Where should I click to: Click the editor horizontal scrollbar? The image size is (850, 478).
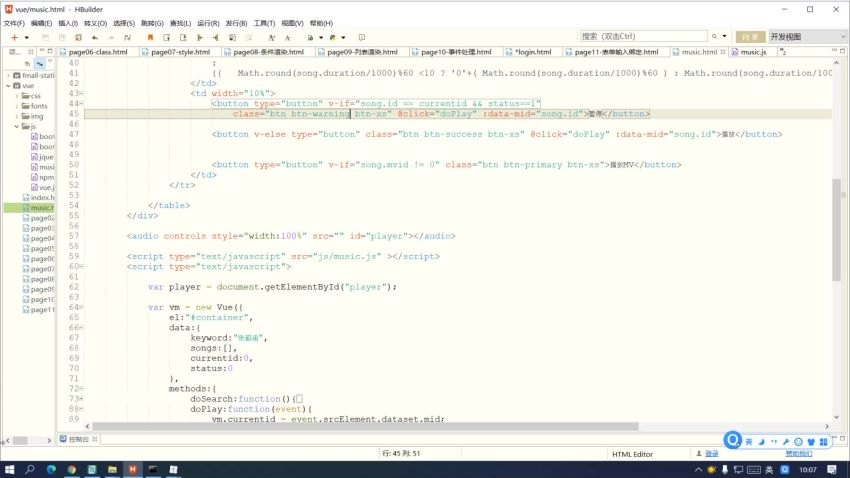coord(365,427)
